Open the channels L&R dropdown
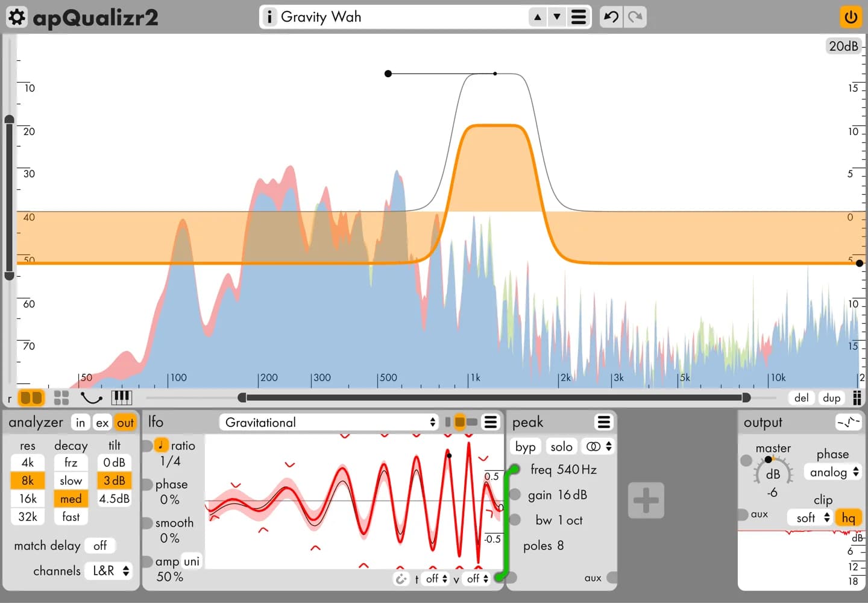 pos(109,570)
